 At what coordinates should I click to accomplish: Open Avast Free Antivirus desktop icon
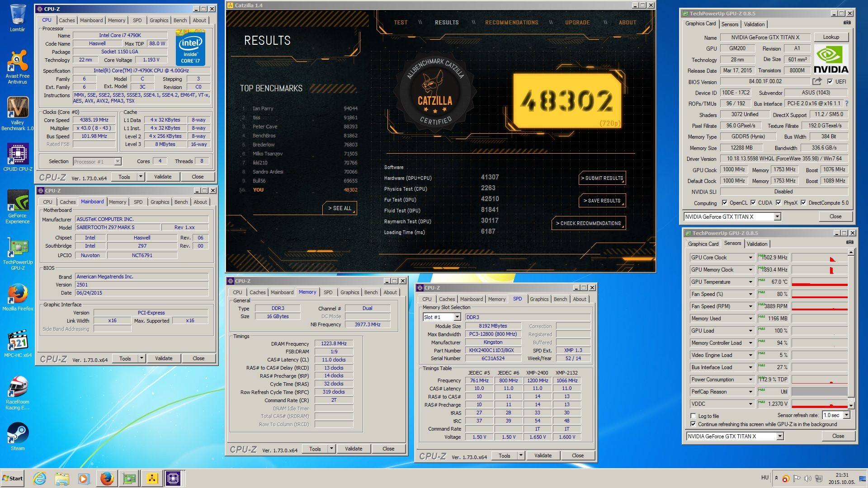point(17,67)
